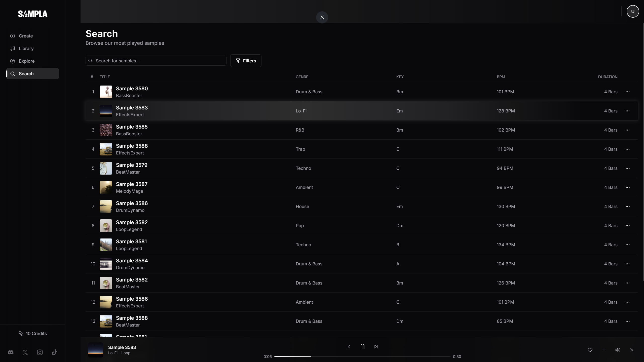Open the more options menu for Sample 3580
Image resolution: width=644 pixels, height=362 pixels.
click(x=628, y=92)
